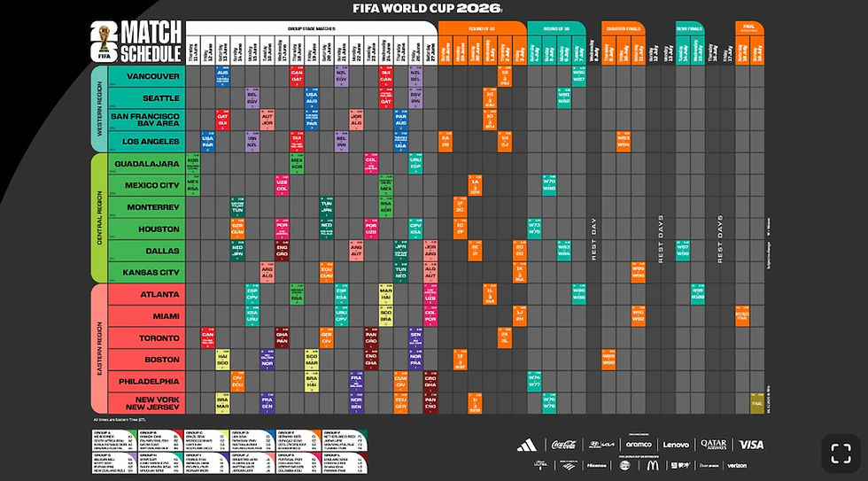The width and height of the screenshot is (868, 481).
Task: Select the VISA sponsor logo
Action: pos(751,445)
